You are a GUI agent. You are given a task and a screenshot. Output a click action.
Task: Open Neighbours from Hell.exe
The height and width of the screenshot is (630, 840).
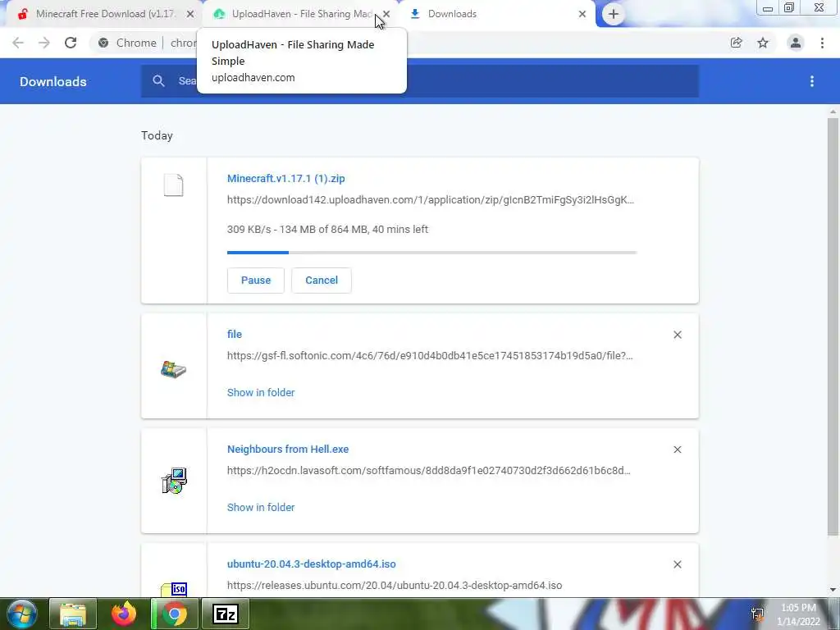pos(288,450)
